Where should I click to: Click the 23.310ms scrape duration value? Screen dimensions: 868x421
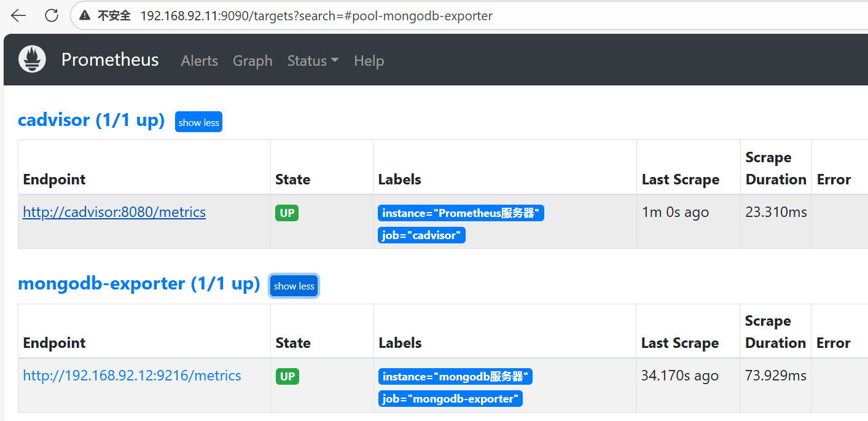point(776,212)
